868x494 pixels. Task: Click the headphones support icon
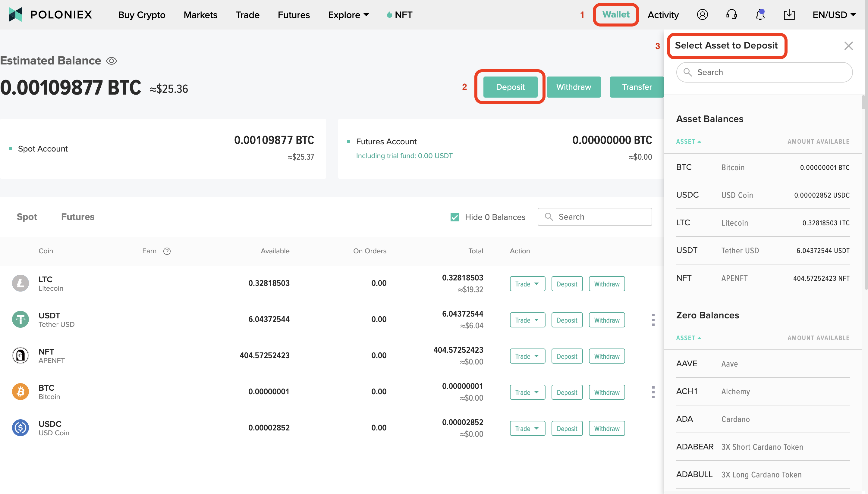tap(732, 14)
